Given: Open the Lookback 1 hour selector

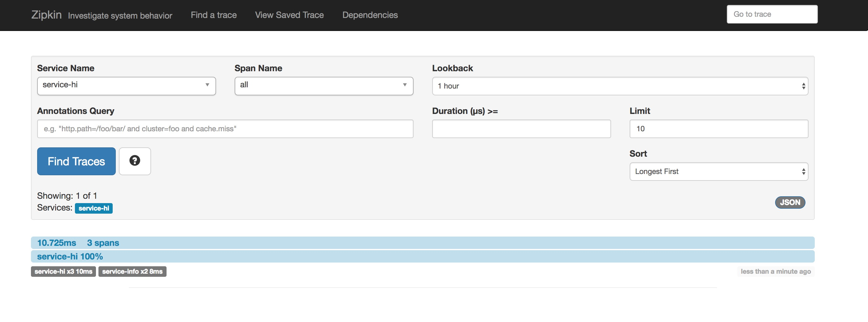Looking at the screenshot, I should (x=620, y=86).
